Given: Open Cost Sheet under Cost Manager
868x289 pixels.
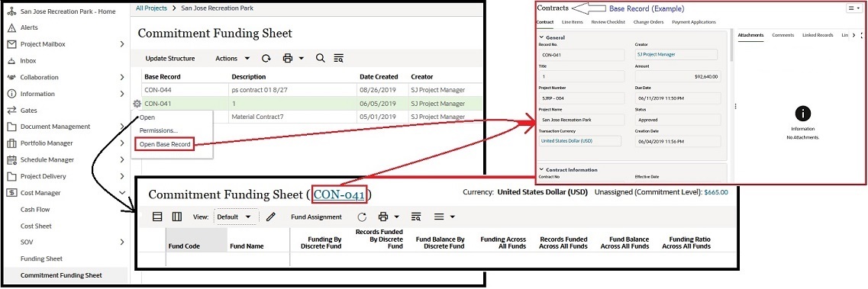Looking at the screenshot, I should click(36, 226).
